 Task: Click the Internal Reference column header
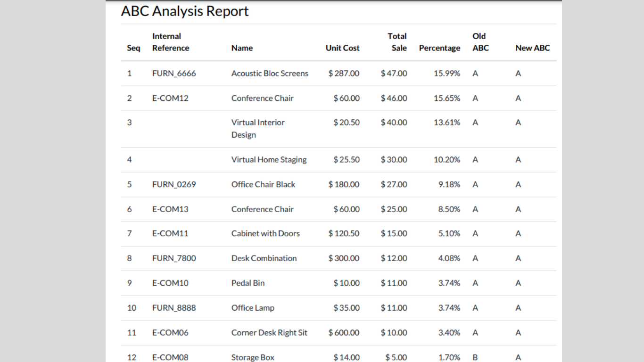tap(170, 42)
